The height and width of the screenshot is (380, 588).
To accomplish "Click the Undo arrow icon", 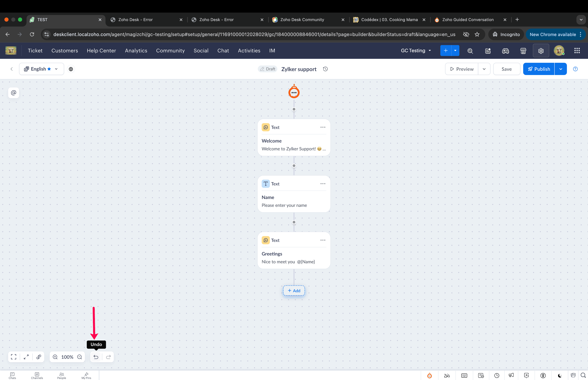I will tap(96, 357).
